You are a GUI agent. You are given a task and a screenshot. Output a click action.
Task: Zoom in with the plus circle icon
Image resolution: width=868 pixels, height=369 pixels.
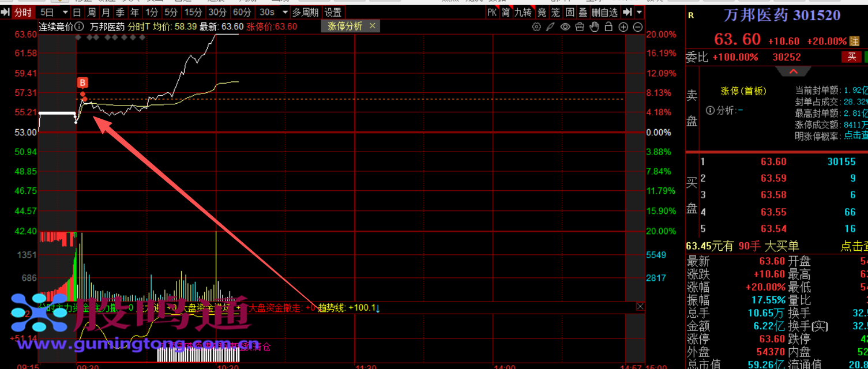pos(623,27)
